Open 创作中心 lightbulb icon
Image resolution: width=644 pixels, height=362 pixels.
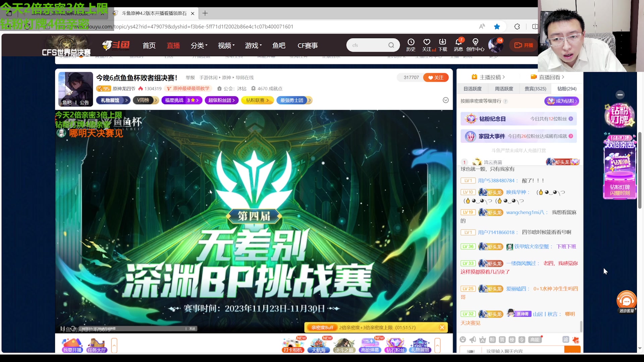[x=475, y=45]
